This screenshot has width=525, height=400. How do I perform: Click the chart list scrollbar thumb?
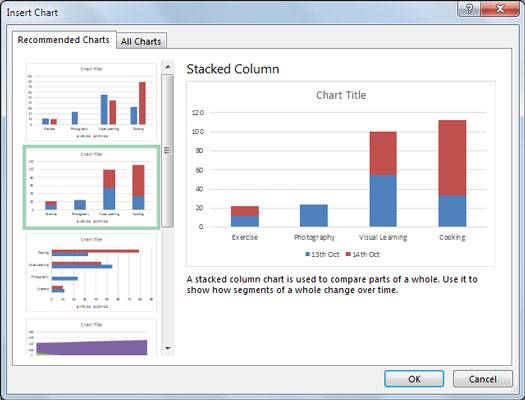coord(168,151)
